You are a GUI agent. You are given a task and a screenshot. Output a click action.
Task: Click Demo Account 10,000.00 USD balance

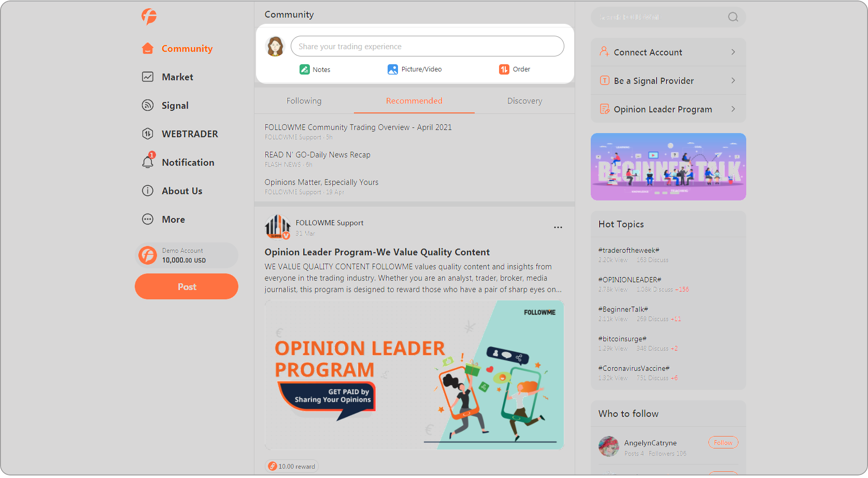click(184, 260)
